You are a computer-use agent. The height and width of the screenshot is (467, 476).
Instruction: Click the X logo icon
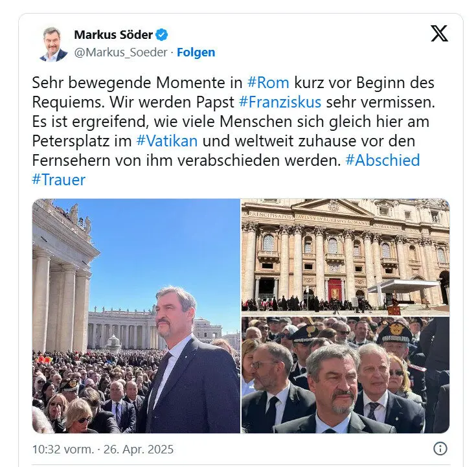pos(439,33)
